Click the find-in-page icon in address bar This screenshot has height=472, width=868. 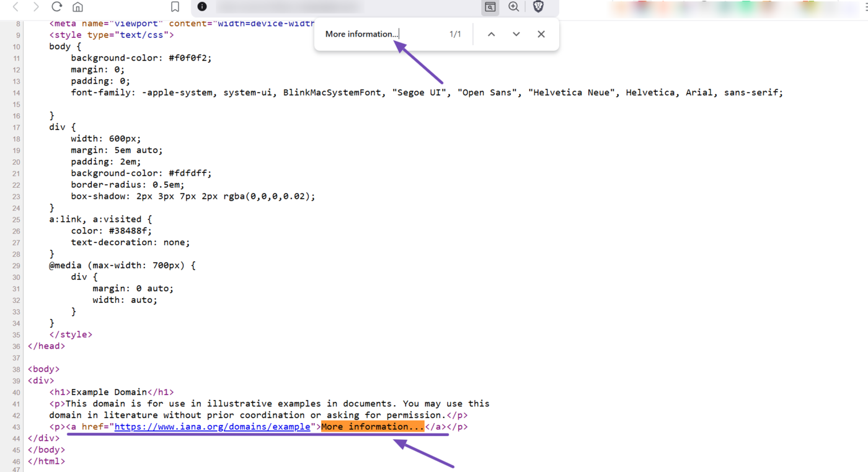490,7
